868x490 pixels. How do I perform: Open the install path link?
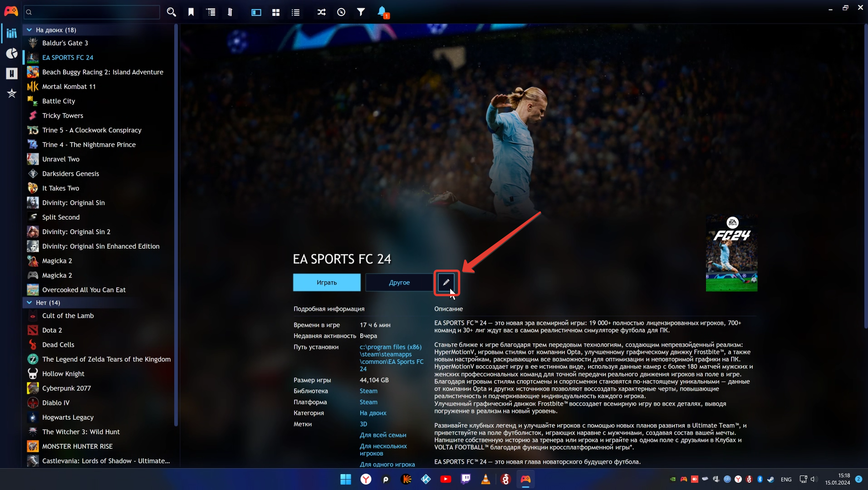point(391,358)
